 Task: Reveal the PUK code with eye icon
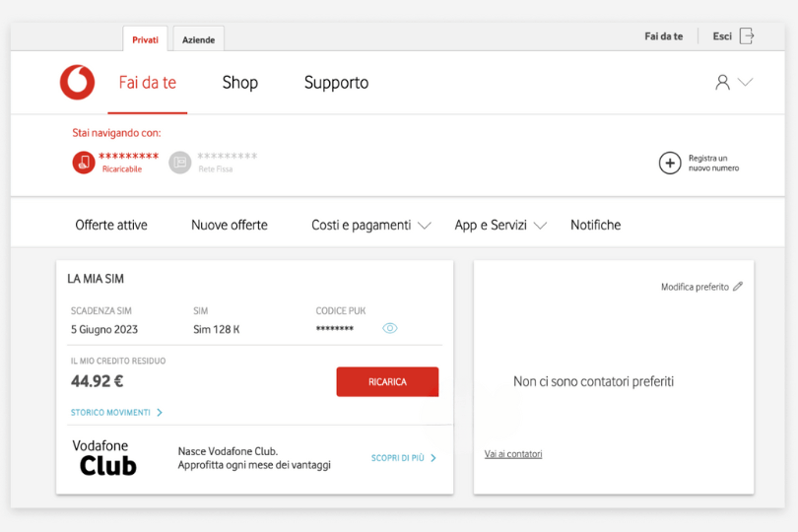coord(390,328)
